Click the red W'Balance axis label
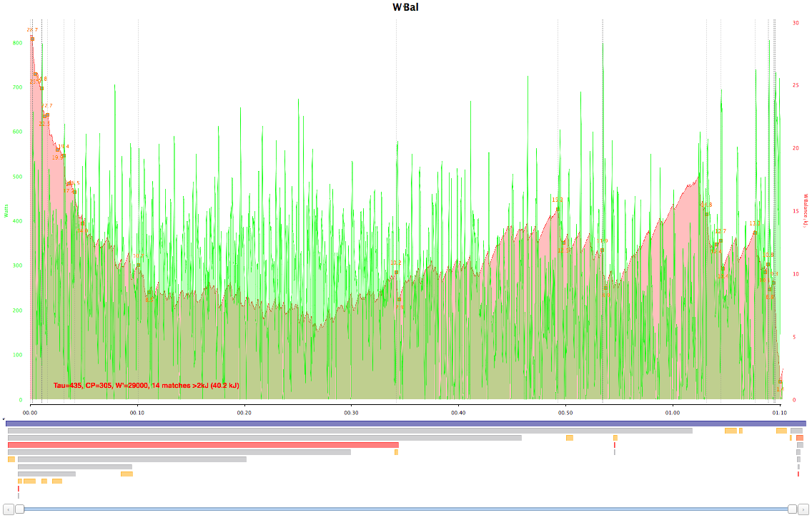812x518 pixels. point(805,210)
